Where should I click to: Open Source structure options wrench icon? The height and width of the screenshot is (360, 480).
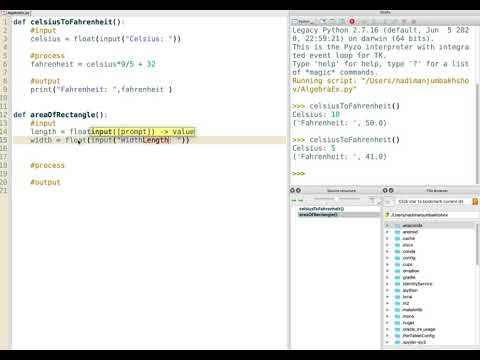point(372,200)
